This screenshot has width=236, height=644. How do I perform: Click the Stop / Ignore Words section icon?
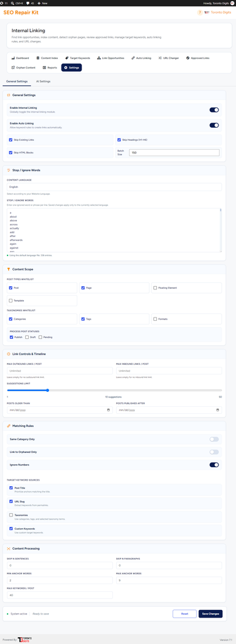pyautogui.click(x=9, y=170)
